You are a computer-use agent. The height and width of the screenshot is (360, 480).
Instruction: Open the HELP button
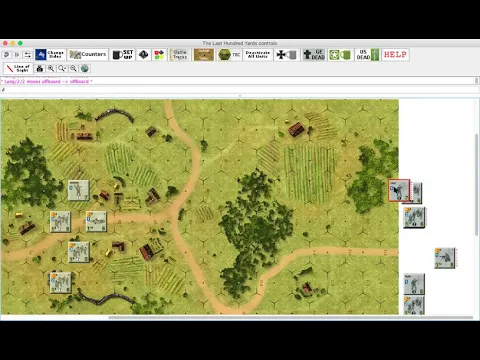pyautogui.click(x=395, y=55)
